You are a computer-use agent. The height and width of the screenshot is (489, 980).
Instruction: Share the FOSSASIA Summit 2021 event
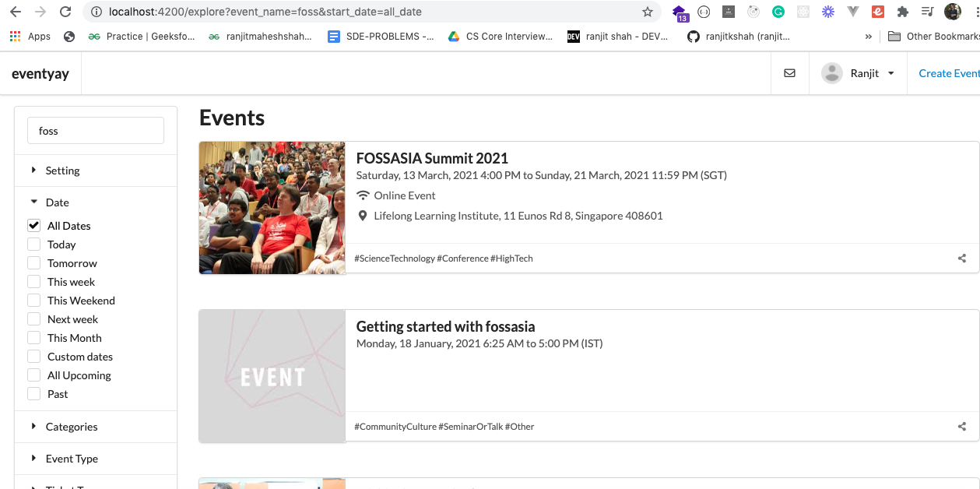tap(962, 259)
